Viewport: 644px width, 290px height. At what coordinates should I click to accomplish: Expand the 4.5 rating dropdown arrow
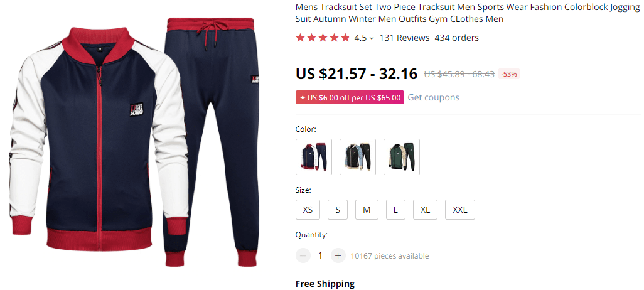pos(372,38)
